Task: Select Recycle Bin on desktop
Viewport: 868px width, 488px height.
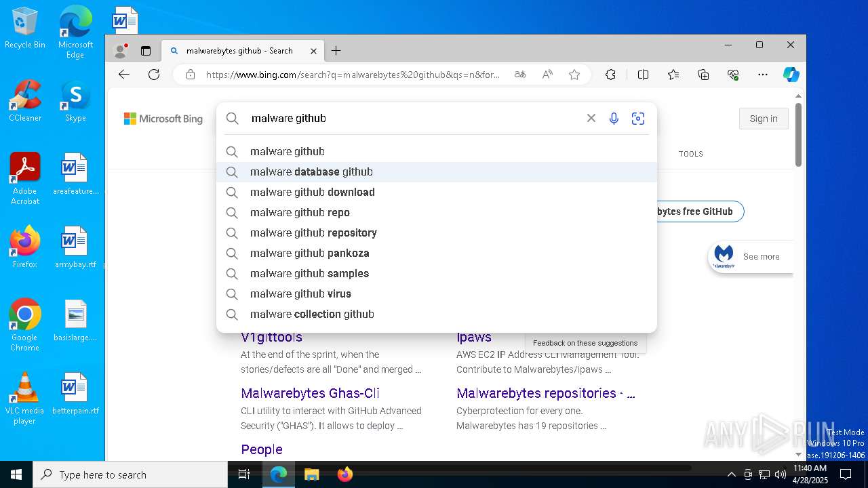Action: pyautogui.click(x=25, y=28)
